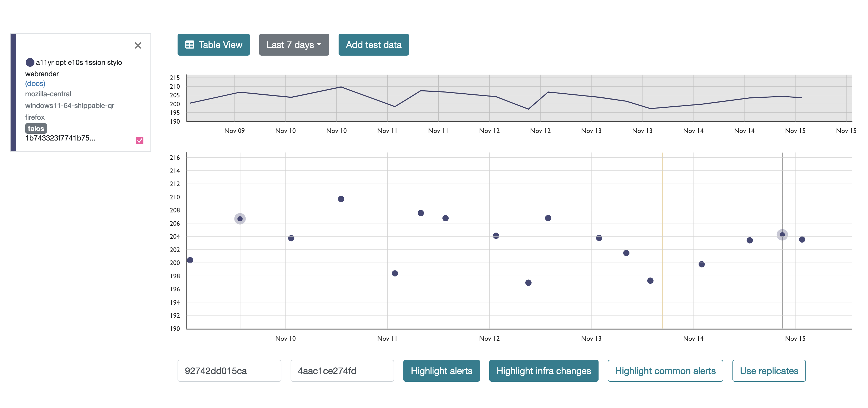Viewport: 868px width, 408px height.
Task: Open the Add test data dialog
Action: pyautogui.click(x=373, y=44)
